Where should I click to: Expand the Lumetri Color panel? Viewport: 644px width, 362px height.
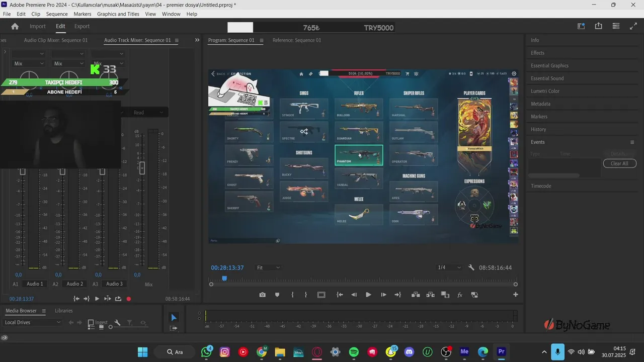(545, 91)
